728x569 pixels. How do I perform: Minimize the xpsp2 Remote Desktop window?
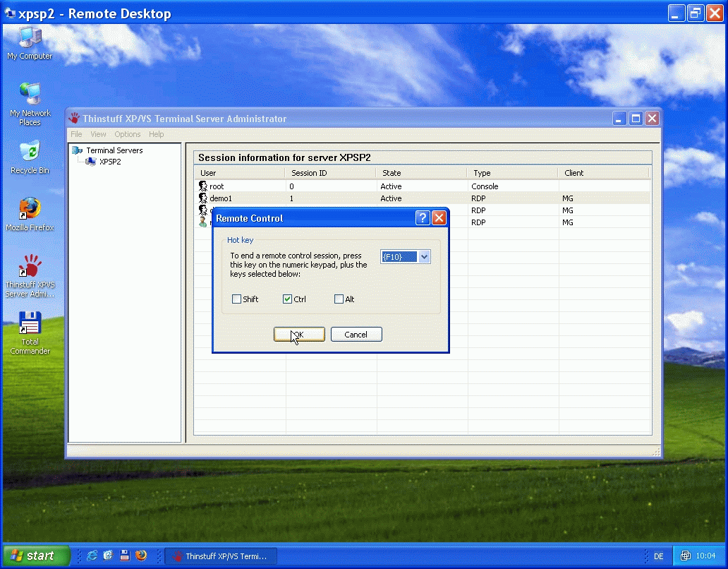677,13
